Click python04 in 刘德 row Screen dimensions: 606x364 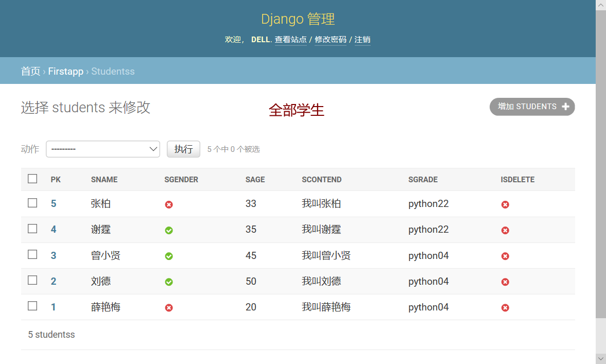coord(428,282)
